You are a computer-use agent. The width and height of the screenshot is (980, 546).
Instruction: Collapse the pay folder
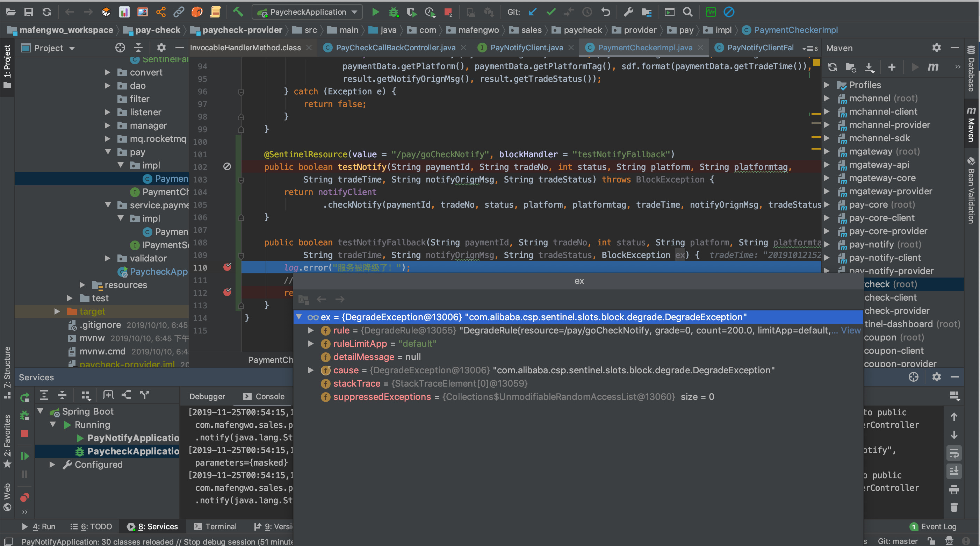click(108, 152)
